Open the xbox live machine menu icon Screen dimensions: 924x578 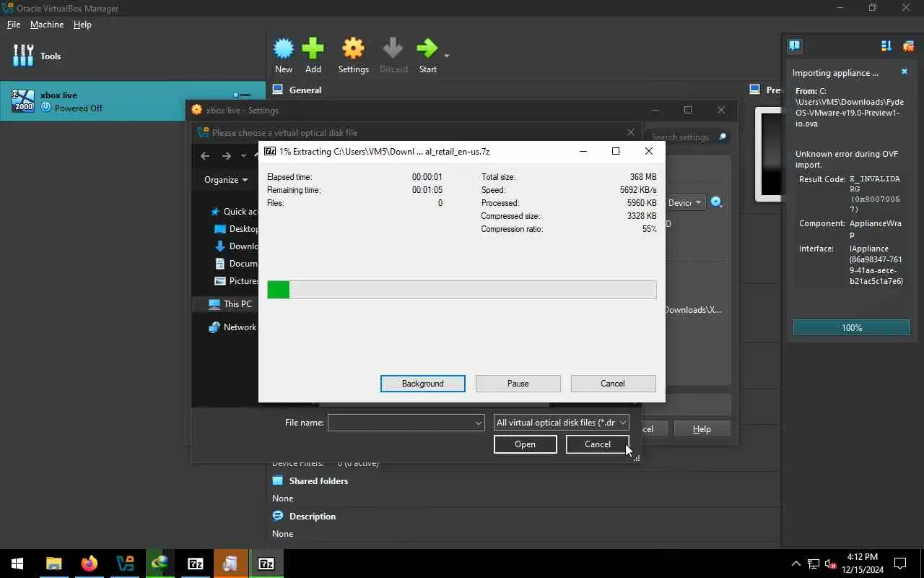(x=243, y=95)
